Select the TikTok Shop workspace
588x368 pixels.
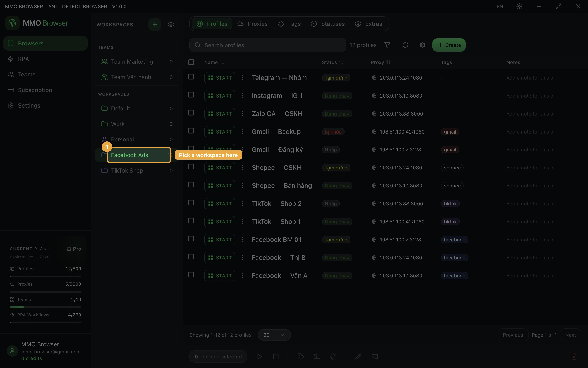point(137,171)
